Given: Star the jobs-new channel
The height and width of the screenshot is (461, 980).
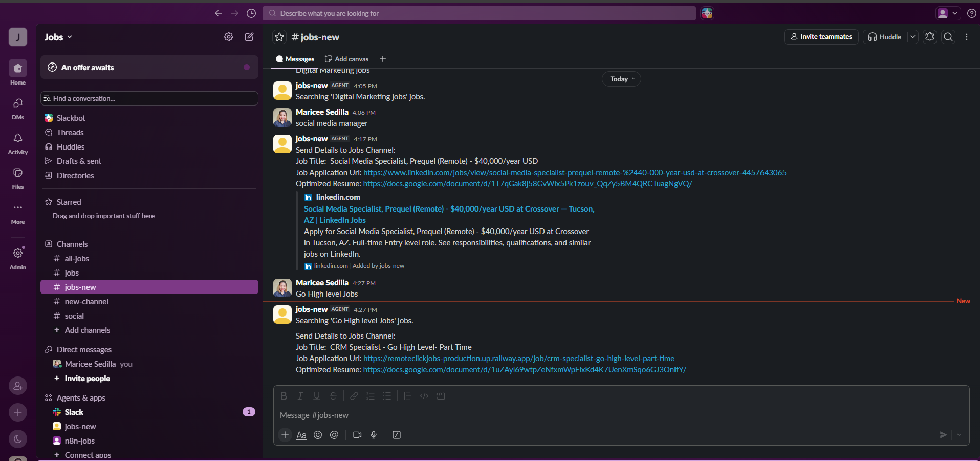Looking at the screenshot, I should click(279, 37).
